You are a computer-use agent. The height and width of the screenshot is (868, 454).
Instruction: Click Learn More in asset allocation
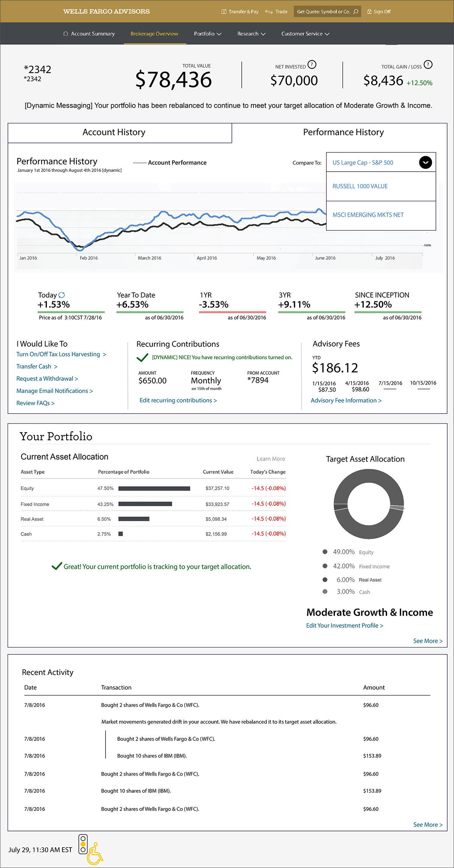271,459
